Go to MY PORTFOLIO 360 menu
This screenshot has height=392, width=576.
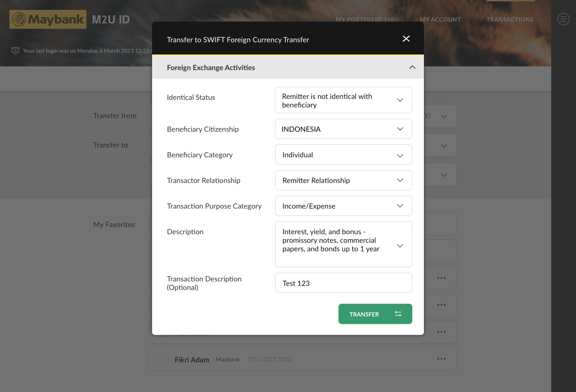tap(364, 19)
